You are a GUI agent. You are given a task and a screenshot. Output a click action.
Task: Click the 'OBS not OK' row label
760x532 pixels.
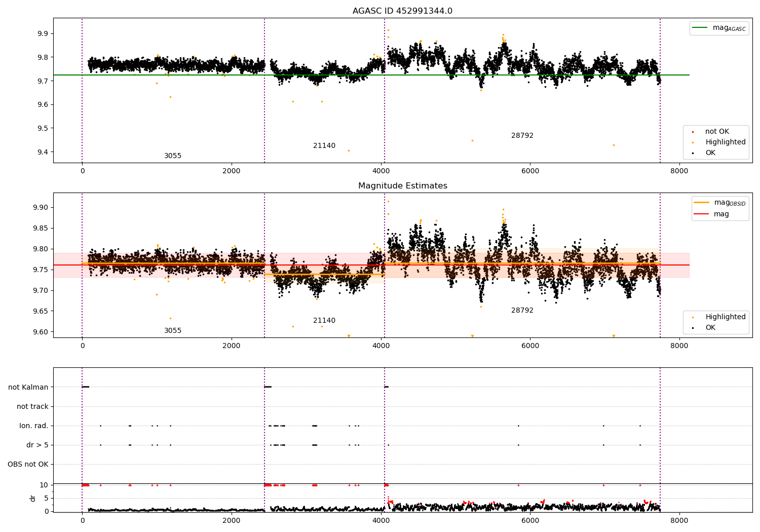coord(28,465)
